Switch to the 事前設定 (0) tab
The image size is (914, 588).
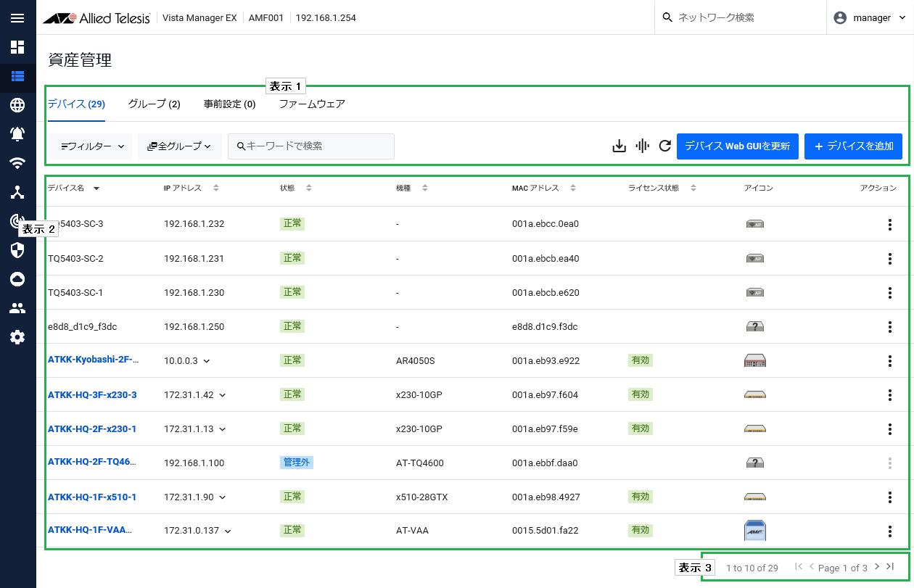point(229,104)
